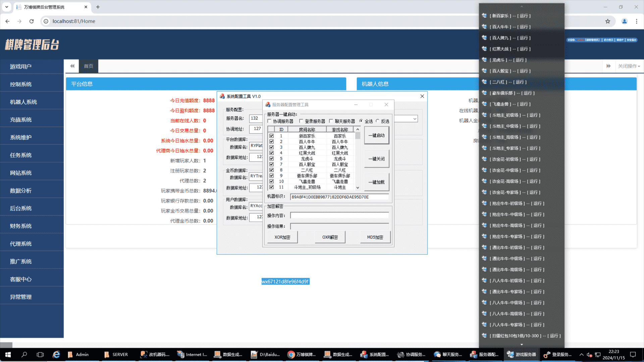Click the double-right arrow tab scroll icon

tap(608, 66)
